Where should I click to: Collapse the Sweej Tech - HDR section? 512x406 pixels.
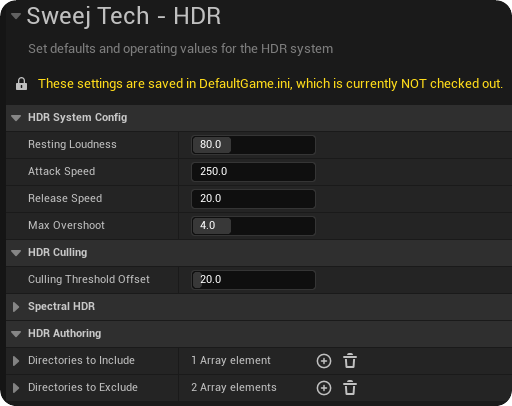pyautogui.click(x=16, y=16)
